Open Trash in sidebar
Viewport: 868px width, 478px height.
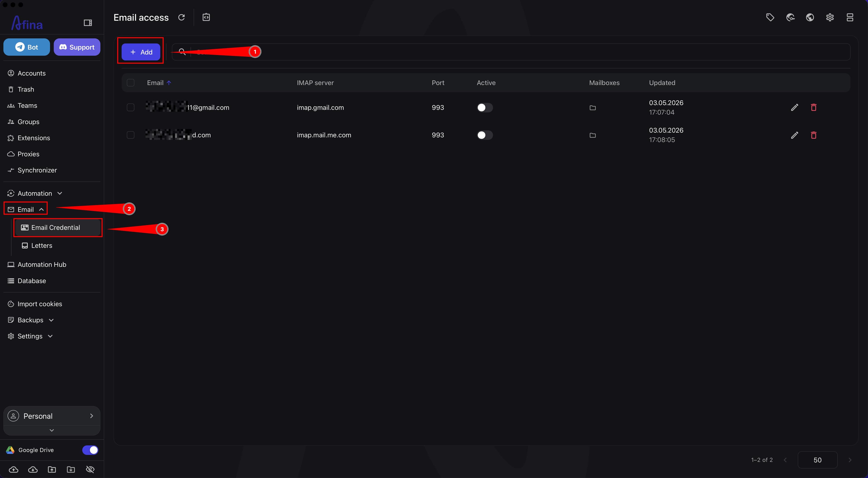(x=26, y=89)
